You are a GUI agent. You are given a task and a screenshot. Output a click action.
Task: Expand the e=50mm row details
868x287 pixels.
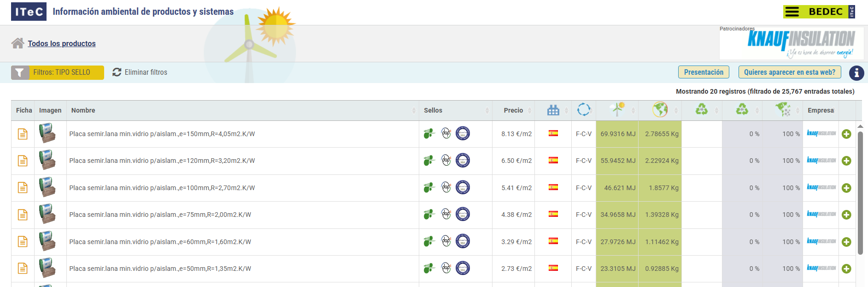(x=846, y=269)
